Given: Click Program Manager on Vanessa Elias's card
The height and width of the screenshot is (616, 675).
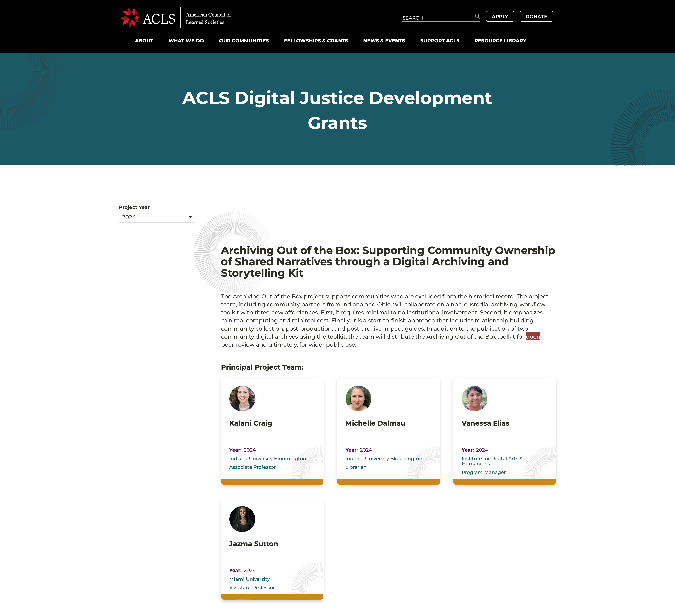Looking at the screenshot, I should (x=483, y=472).
